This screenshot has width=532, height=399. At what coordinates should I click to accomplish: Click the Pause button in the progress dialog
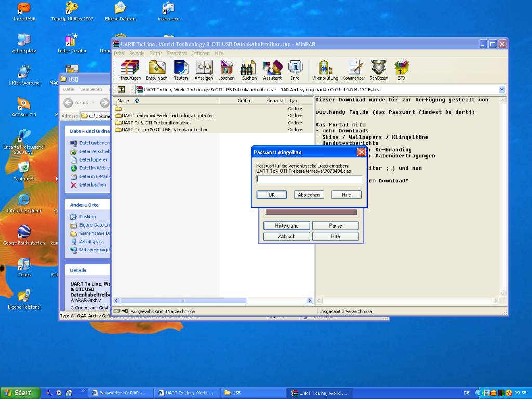pos(335,225)
